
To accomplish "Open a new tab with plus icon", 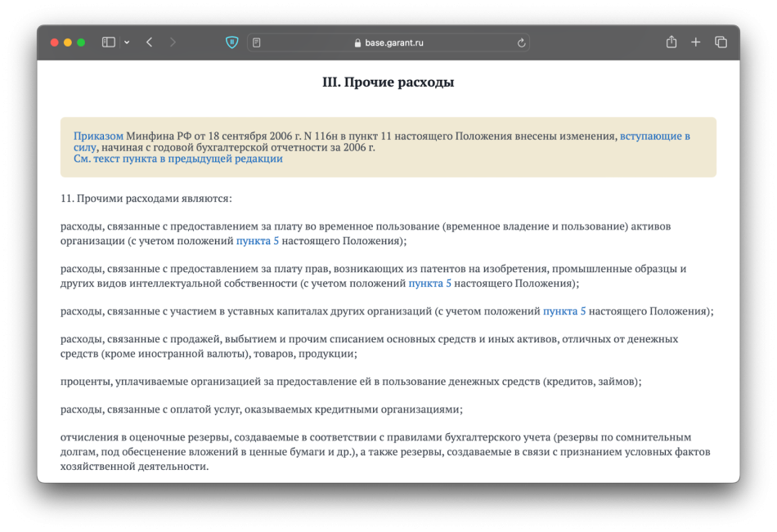I will pos(696,42).
